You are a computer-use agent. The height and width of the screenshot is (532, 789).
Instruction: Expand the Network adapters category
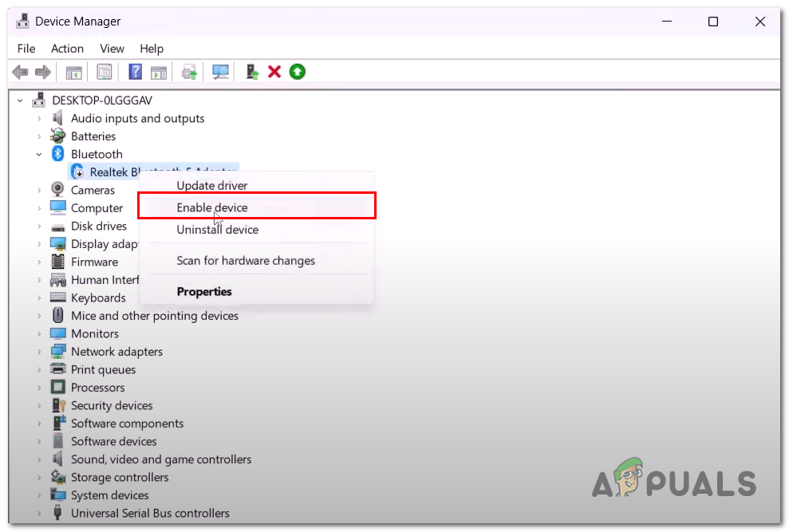coord(40,351)
